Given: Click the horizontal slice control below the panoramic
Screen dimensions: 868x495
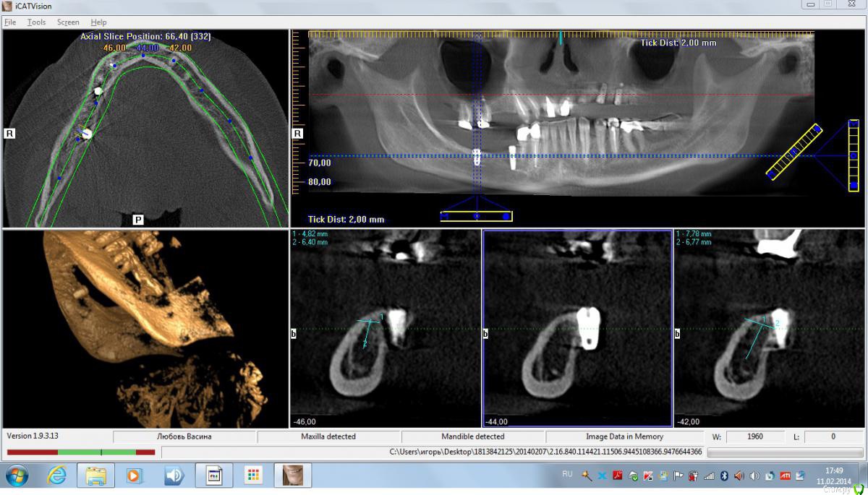Looking at the screenshot, I should coord(476,216).
